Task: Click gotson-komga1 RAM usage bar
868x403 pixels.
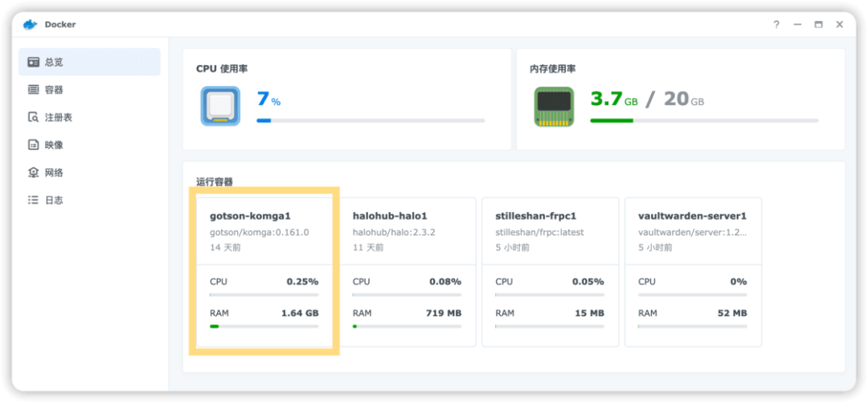Action: click(x=264, y=326)
